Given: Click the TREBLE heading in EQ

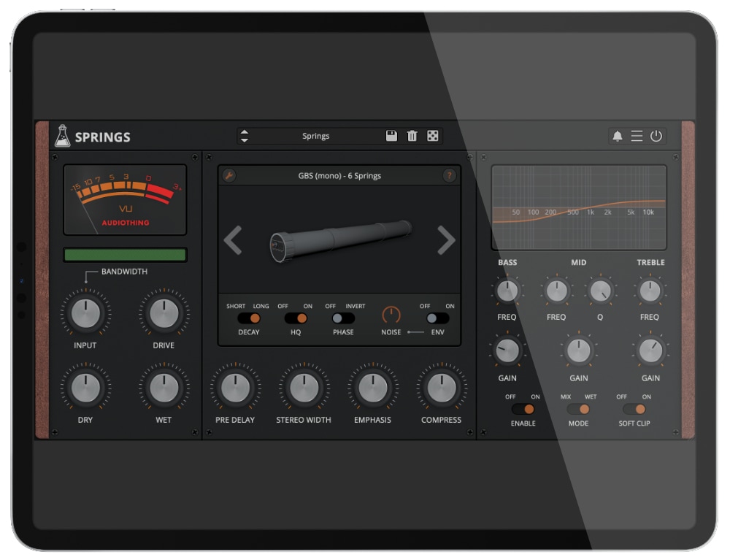Looking at the screenshot, I should [x=650, y=263].
